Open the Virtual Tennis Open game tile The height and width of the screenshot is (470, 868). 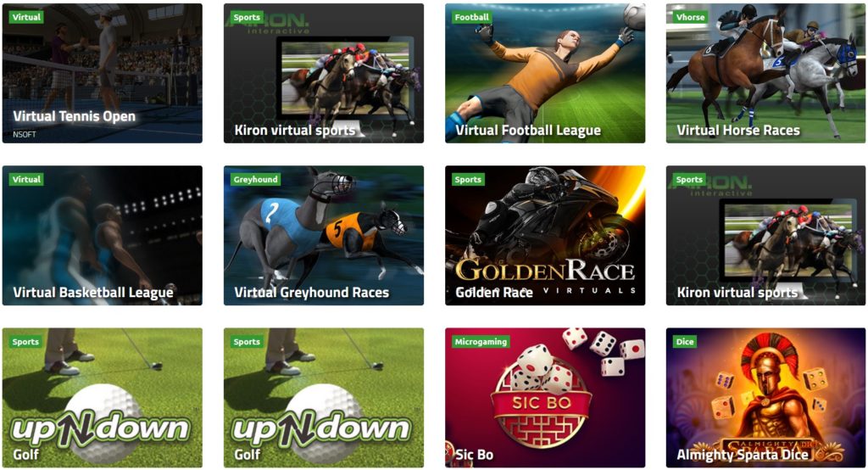(103, 73)
